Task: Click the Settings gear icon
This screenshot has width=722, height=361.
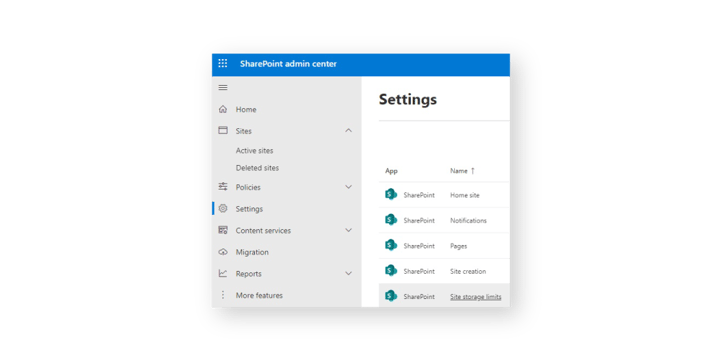Action: [223, 209]
